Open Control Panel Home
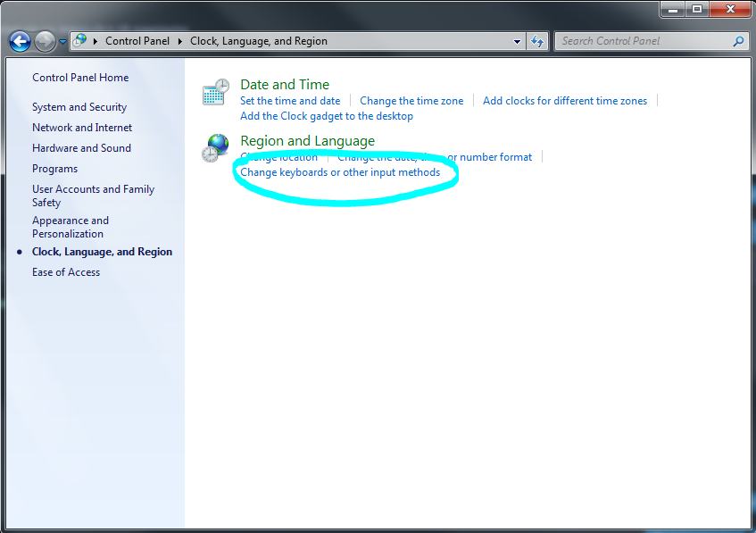Image resolution: width=756 pixels, height=533 pixels. pyautogui.click(x=80, y=78)
